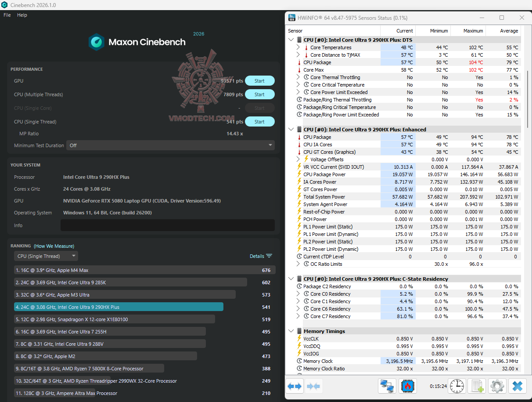Select the highlighted Core Ultra 9 290HX Plus ranking
This screenshot has height=402, width=532.
(x=144, y=307)
